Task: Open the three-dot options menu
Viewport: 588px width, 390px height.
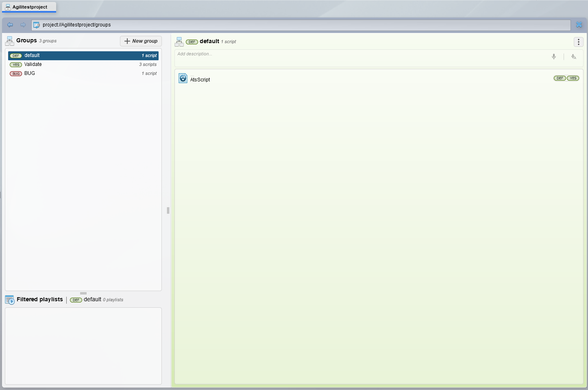Action: (x=579, y=42)
